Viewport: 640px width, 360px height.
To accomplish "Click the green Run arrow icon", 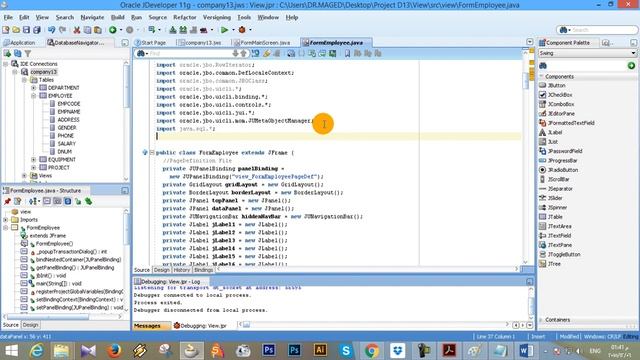I will [x=224, y=30].
